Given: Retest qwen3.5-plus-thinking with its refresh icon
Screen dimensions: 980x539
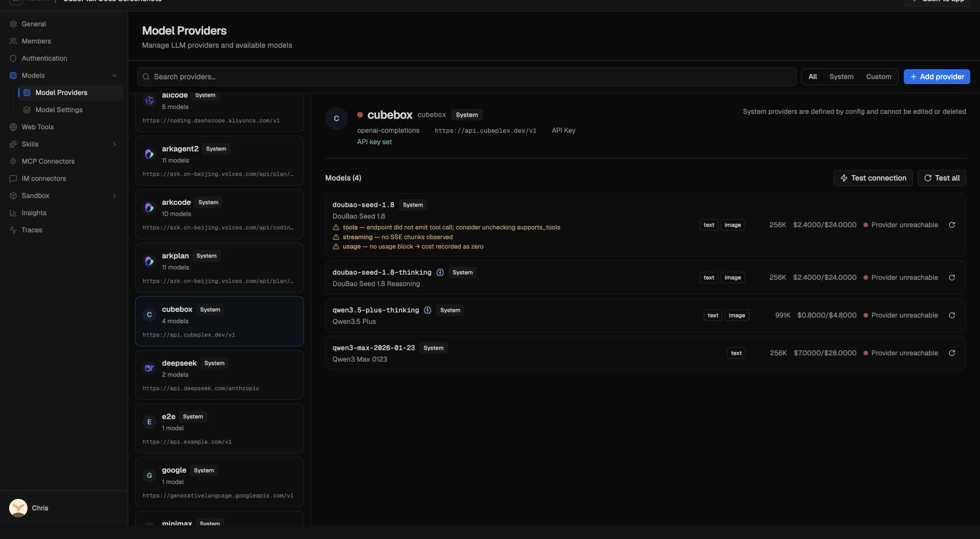Looking at the screenshot, I should pos(952,315).
